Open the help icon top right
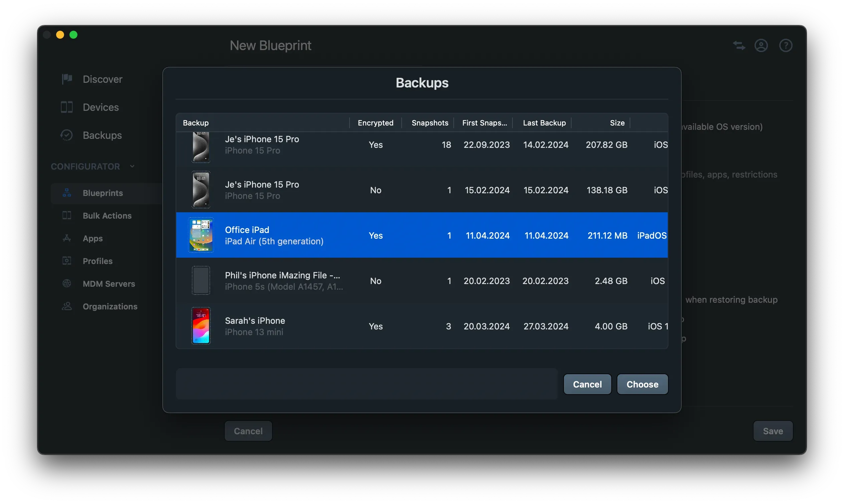Screen dimensions: 844x504 pyautogui.click(x=786, y=45)
